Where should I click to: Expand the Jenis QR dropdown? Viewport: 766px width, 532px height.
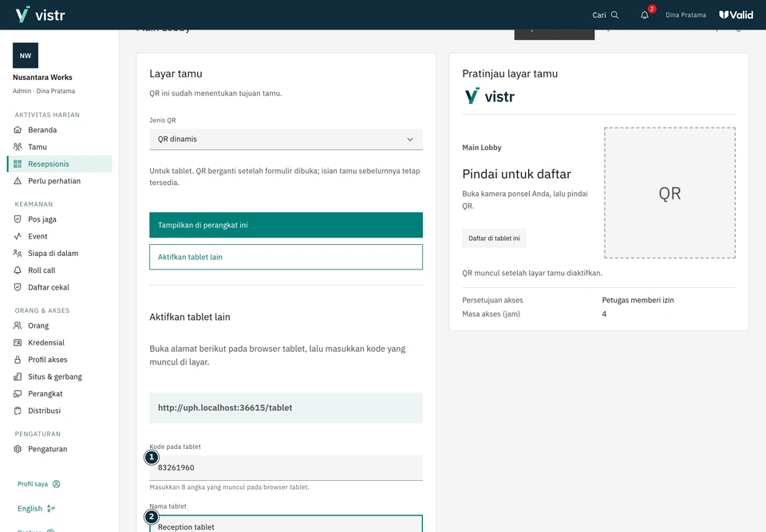(x=286, y=140)
